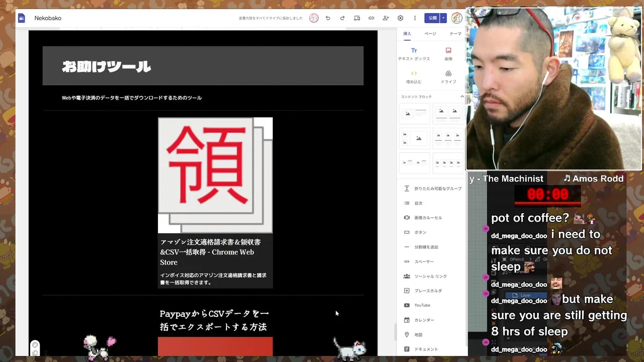Select PaypayからCSVデータ heading text
Viewport: 644px width, 362px height.
click(x=214, y=320)
